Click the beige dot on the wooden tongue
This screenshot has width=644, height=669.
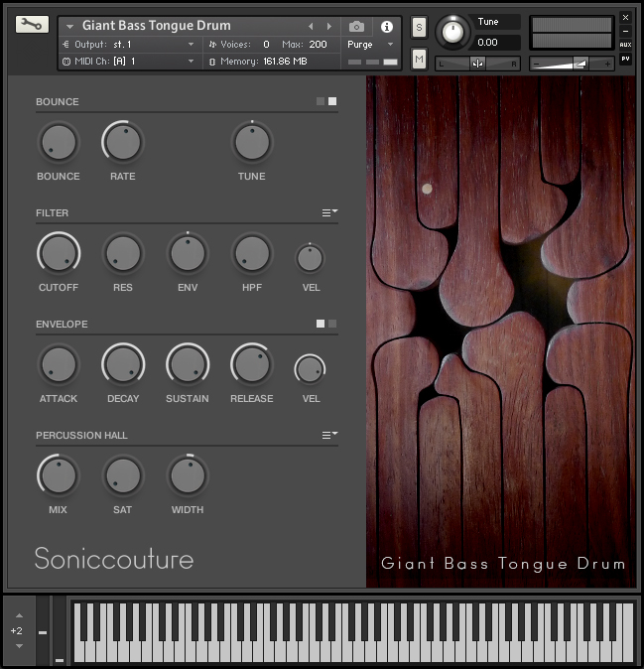tap(427, 189)
